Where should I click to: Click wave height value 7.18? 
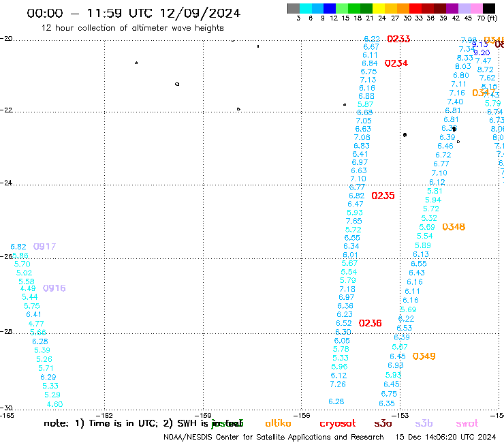[347, 289]
